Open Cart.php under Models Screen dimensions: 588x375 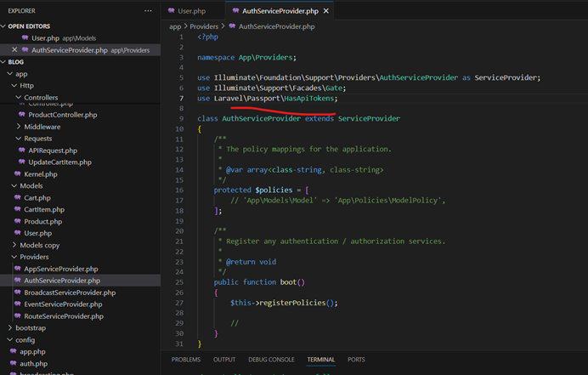click(x=37, y=197)
